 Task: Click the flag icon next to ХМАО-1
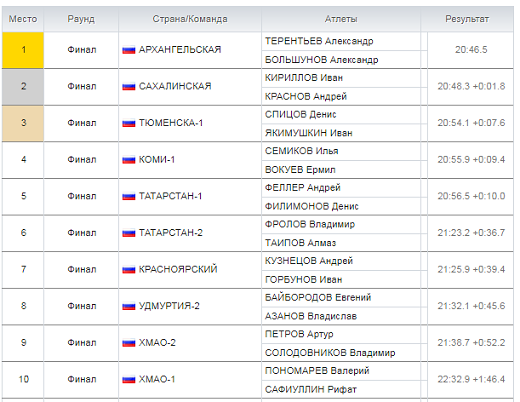[x=129, y=379]
